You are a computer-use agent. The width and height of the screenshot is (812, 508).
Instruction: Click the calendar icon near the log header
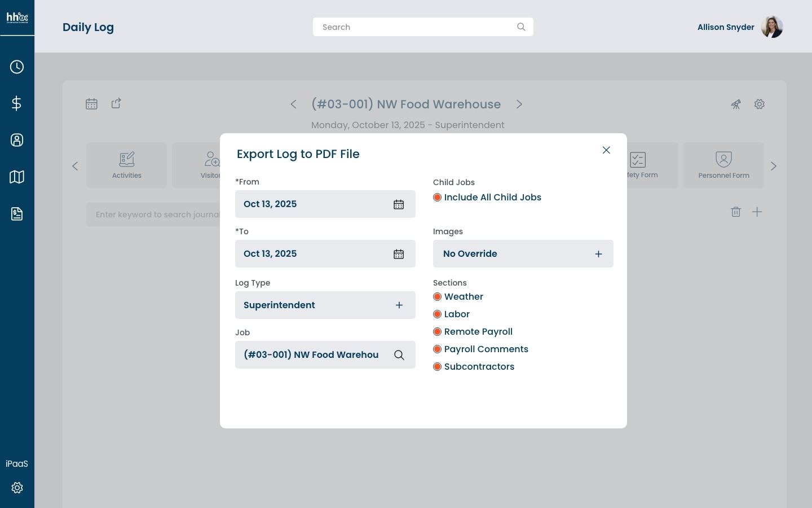[91, 104]
